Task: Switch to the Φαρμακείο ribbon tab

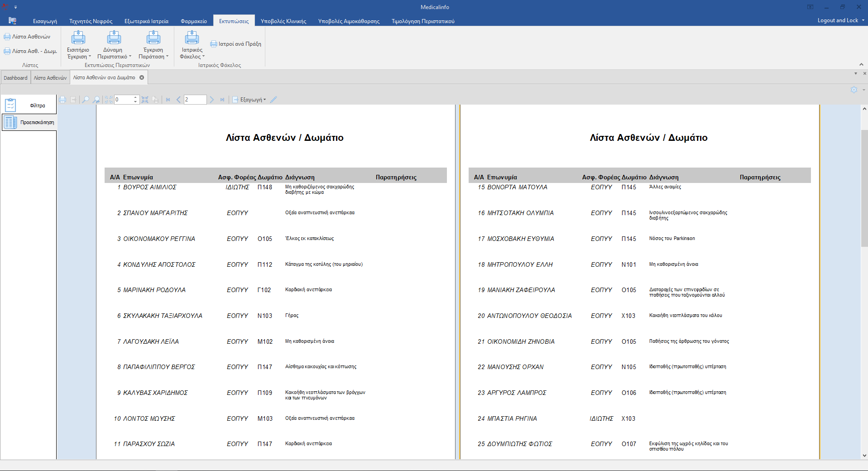Action: 193,21
